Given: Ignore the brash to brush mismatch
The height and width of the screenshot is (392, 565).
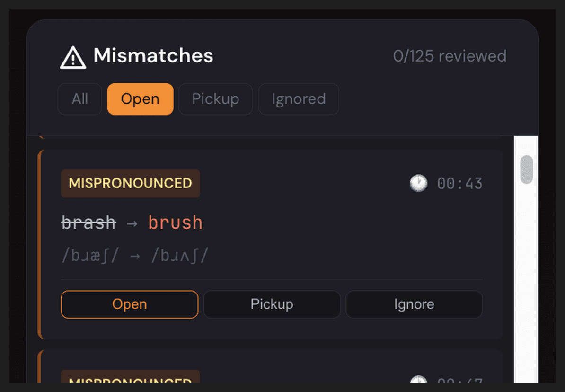Looking at the screenshot, I should [x=414, y=304].
